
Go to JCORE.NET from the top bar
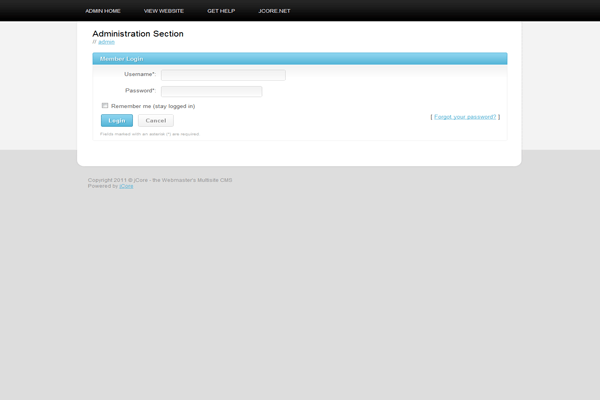click(x=274, y=10)
